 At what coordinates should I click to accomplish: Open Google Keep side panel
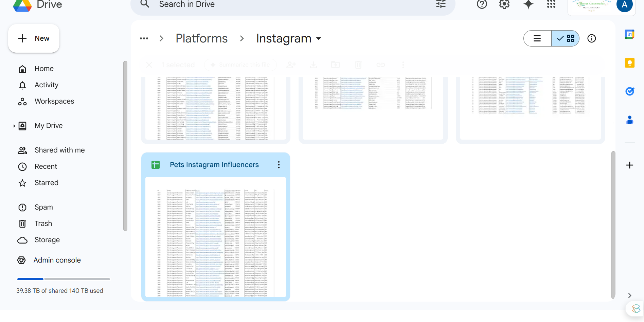tap(630, 63)
